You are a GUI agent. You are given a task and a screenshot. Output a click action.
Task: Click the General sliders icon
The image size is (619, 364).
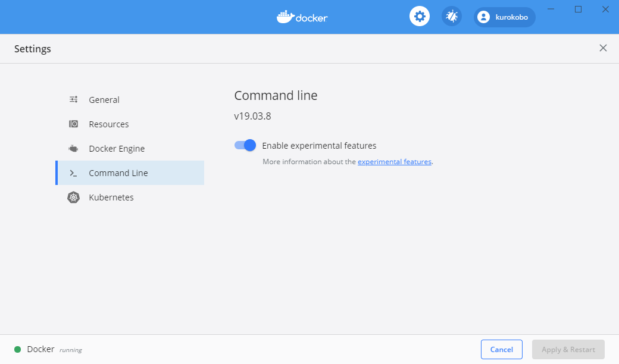click(x=73, y=100)
